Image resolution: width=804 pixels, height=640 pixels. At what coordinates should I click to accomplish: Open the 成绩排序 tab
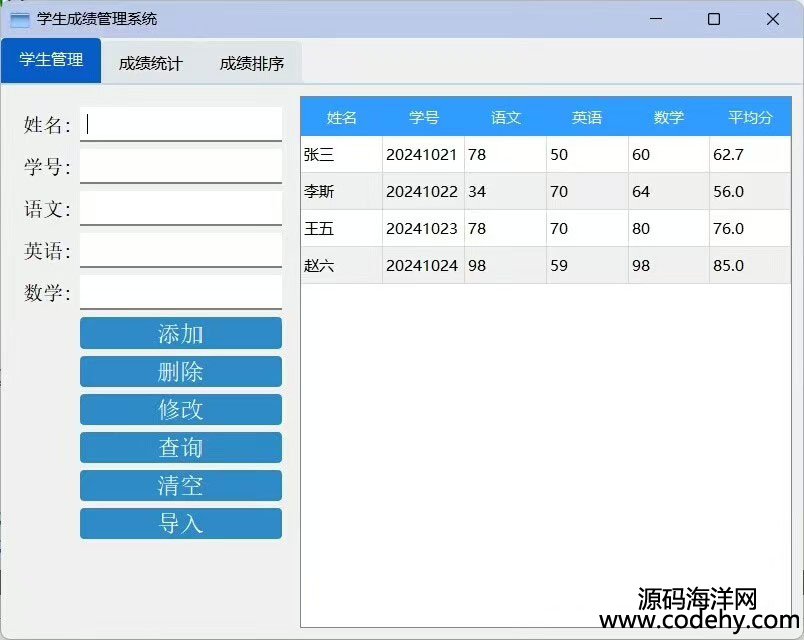coord(251,63)
